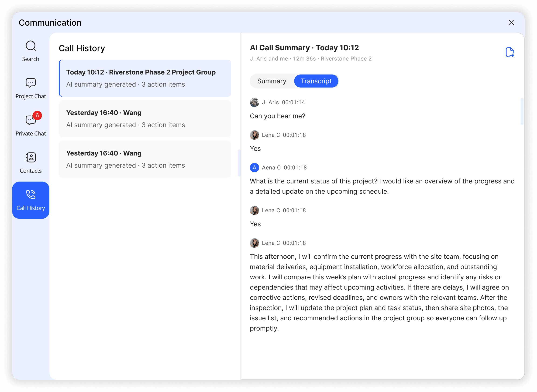Click the 'What is the current status' message

(382, 186)
